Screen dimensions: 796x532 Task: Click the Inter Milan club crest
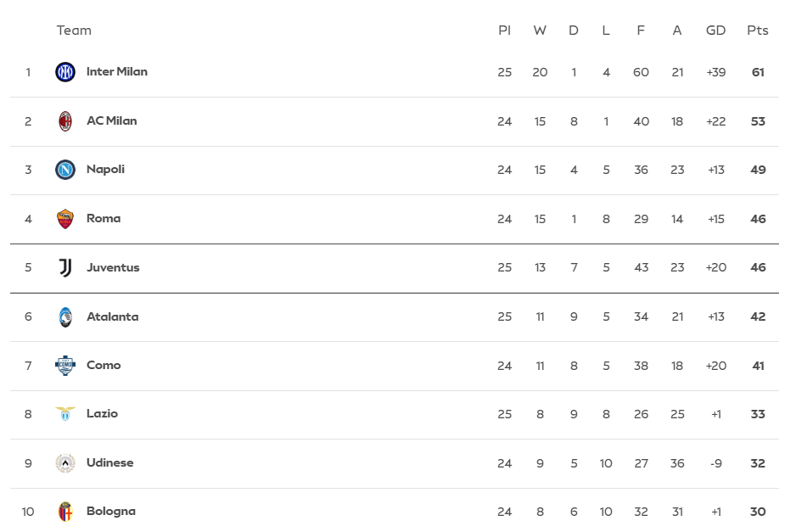pos(65,72)
